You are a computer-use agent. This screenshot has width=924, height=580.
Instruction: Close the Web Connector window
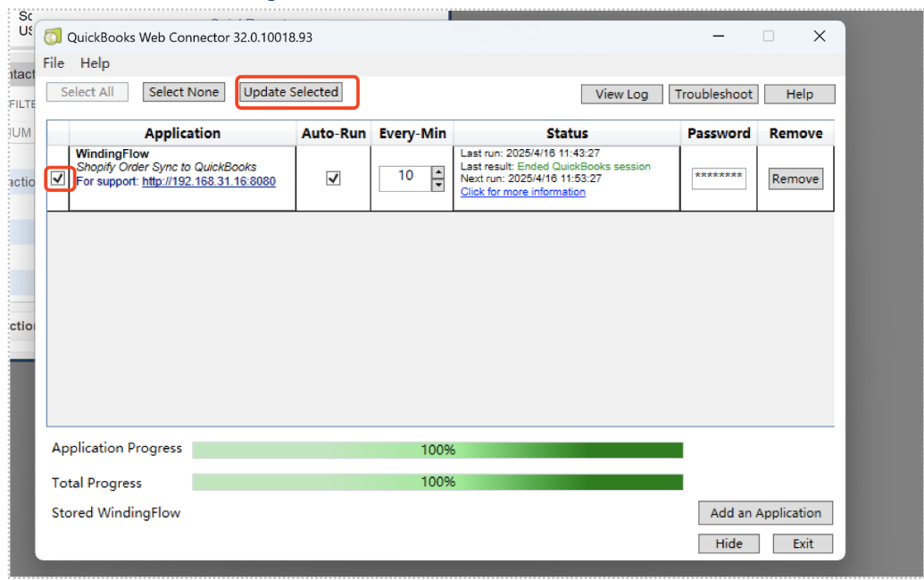coord(820,37)
